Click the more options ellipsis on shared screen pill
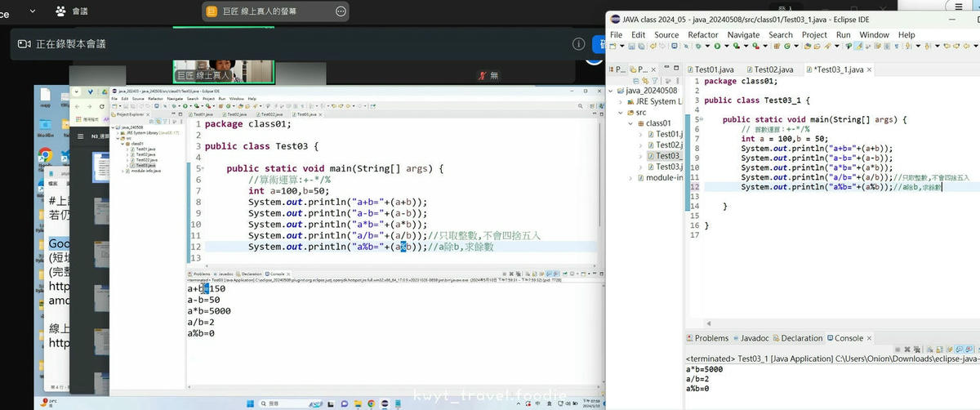Viewport: 980px width, 410px height. 341,11
